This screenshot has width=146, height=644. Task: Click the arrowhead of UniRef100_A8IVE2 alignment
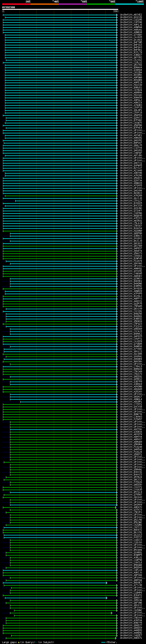117,15
